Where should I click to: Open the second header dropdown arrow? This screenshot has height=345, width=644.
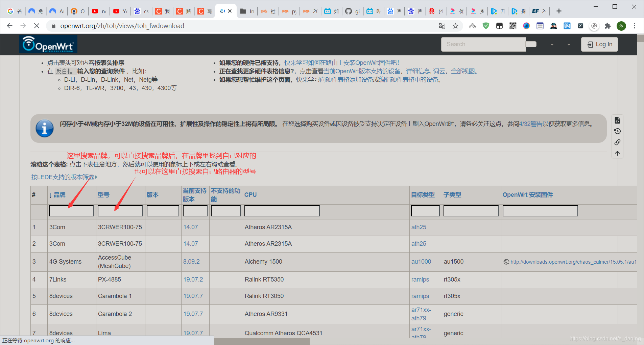(x=569, y=45)
